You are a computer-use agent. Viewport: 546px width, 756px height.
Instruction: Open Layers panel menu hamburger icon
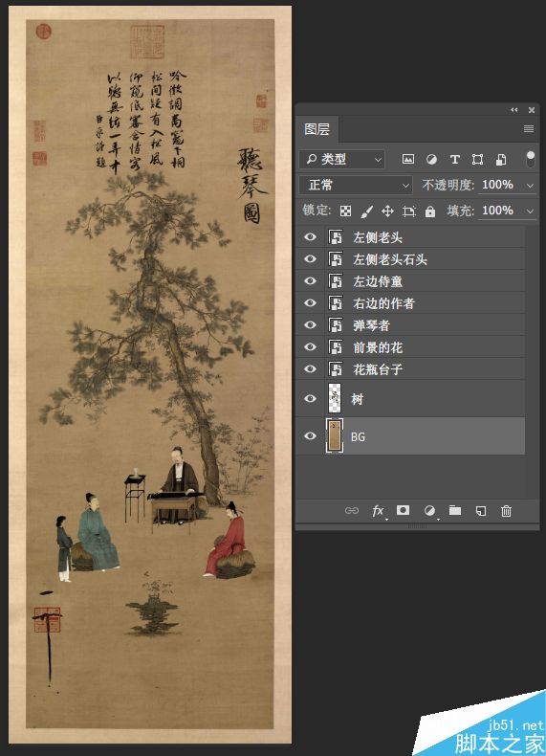pyautogui.click(x=529, y=129)
